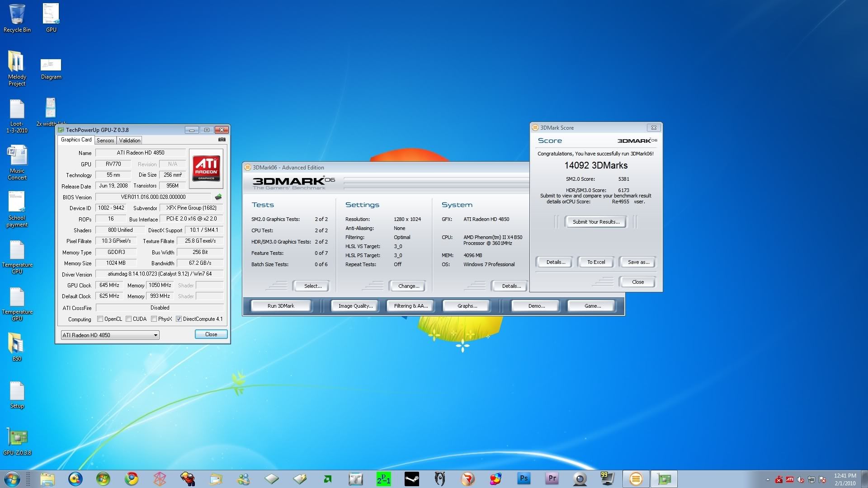Click Run 3DMark button
Image resolution: width=868 pixels, height=488 pixels.
tap(281, 306)
